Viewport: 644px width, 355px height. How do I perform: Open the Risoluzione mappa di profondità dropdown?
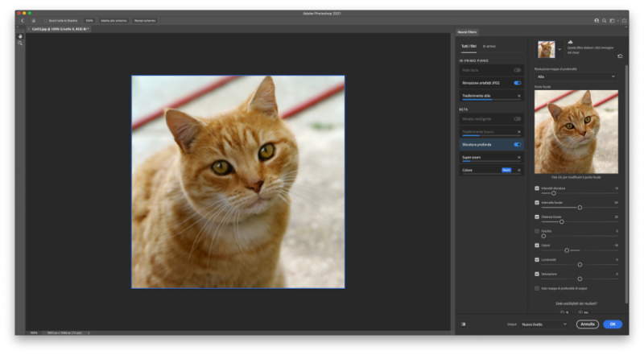click(x=576, y=76)
